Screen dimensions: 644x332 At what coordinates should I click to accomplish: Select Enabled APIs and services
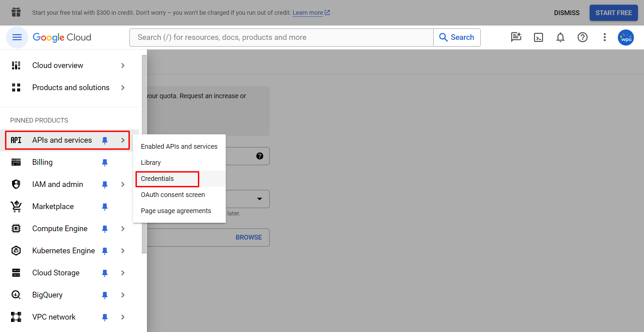pyautogui.click(x=179, y=146)
